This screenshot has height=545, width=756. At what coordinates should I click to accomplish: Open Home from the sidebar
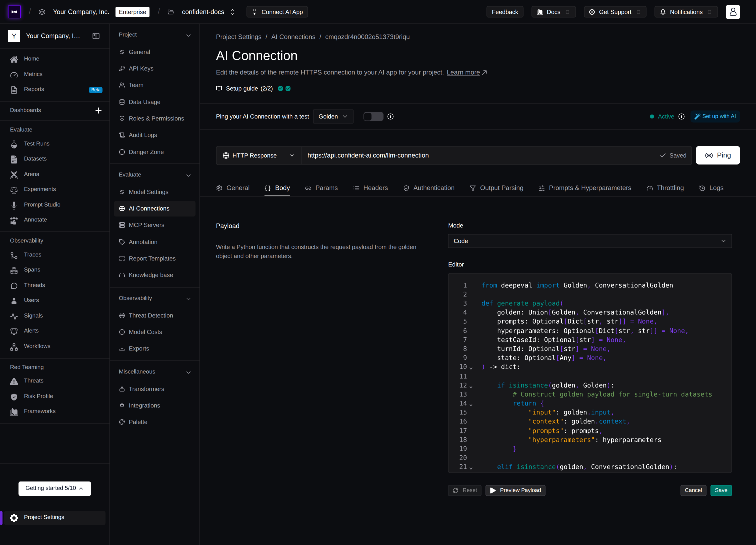31,59
